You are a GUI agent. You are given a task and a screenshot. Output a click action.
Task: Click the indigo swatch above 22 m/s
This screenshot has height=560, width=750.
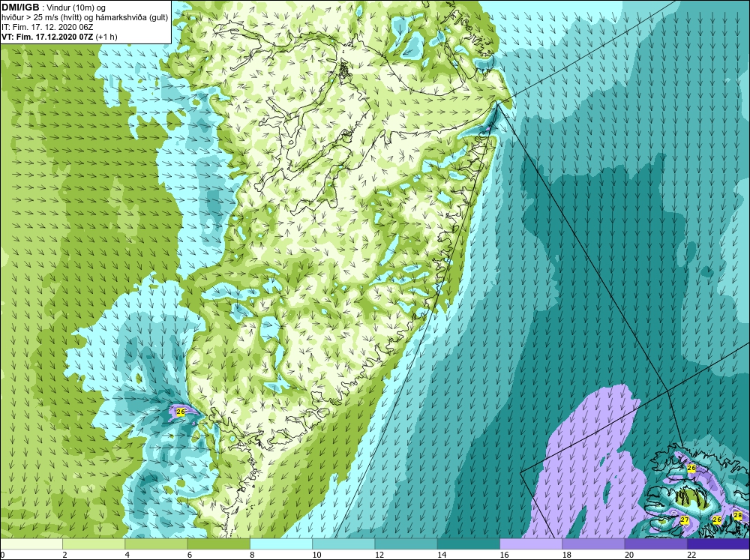pos(718,544)
